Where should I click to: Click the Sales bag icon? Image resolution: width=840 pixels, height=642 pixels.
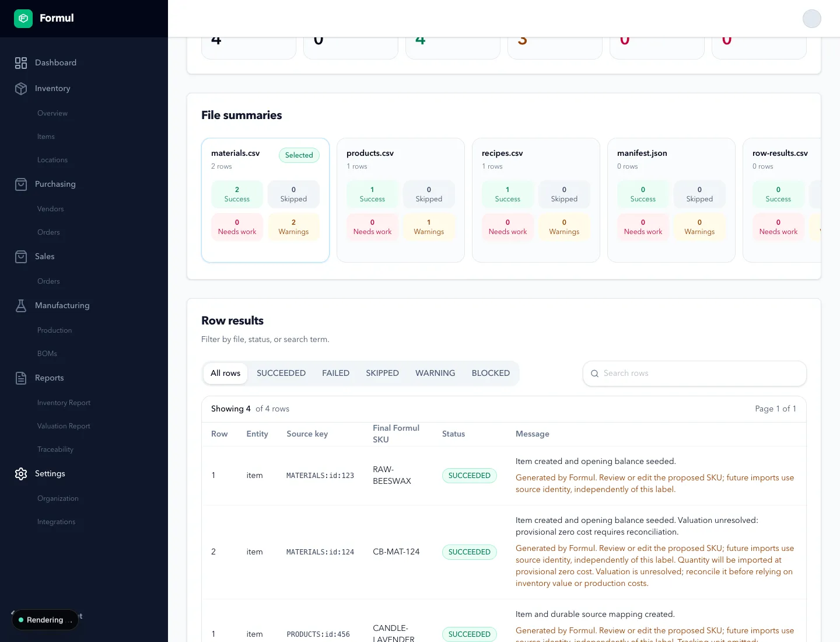(21, 257)
